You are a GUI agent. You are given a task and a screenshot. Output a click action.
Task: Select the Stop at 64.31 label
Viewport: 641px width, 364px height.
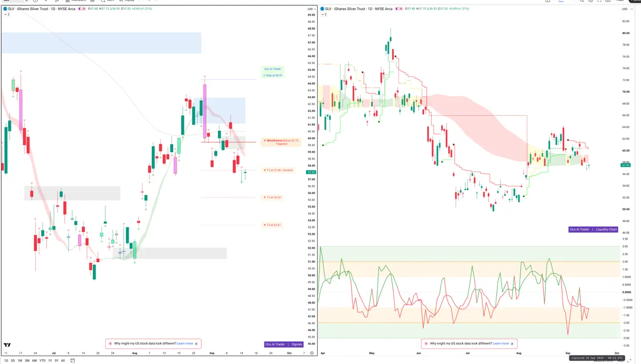coord(272,75)
